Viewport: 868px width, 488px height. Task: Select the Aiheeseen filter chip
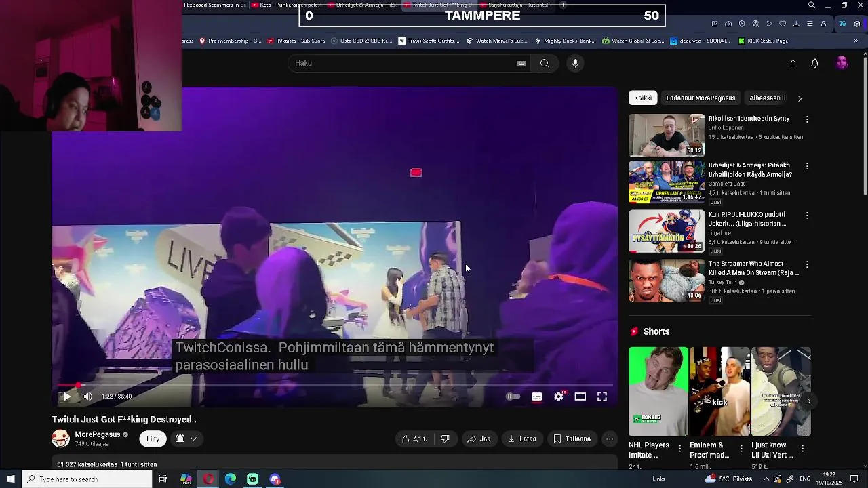(x=766, y=98)
